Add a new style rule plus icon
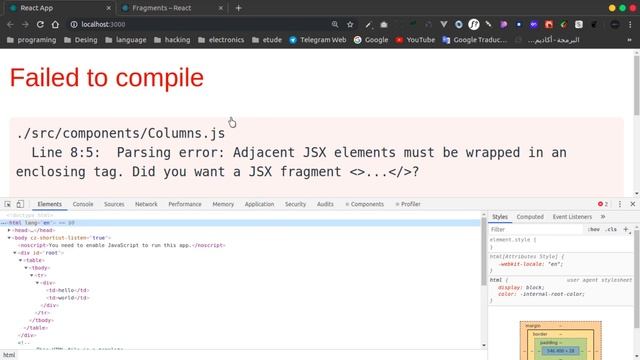 (x=626, y=229)
